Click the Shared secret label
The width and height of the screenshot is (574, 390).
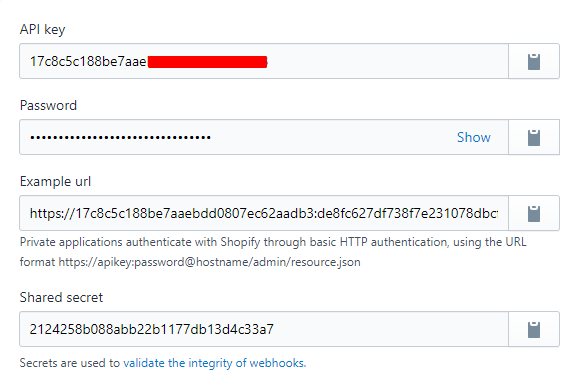pyautogui.click(x=61, y=297)
